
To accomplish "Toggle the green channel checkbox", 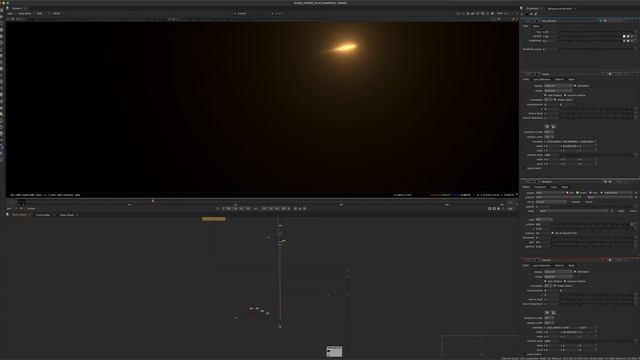I will [578, 193].
